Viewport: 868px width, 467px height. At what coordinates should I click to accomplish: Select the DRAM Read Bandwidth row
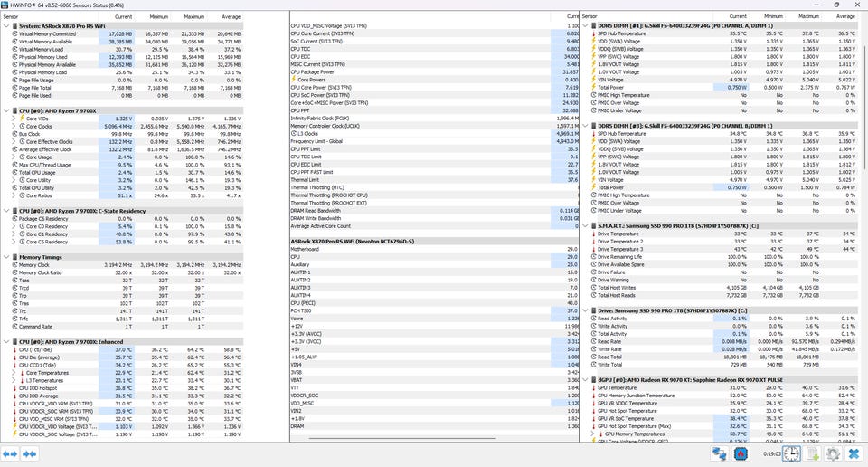click(435, 211)
